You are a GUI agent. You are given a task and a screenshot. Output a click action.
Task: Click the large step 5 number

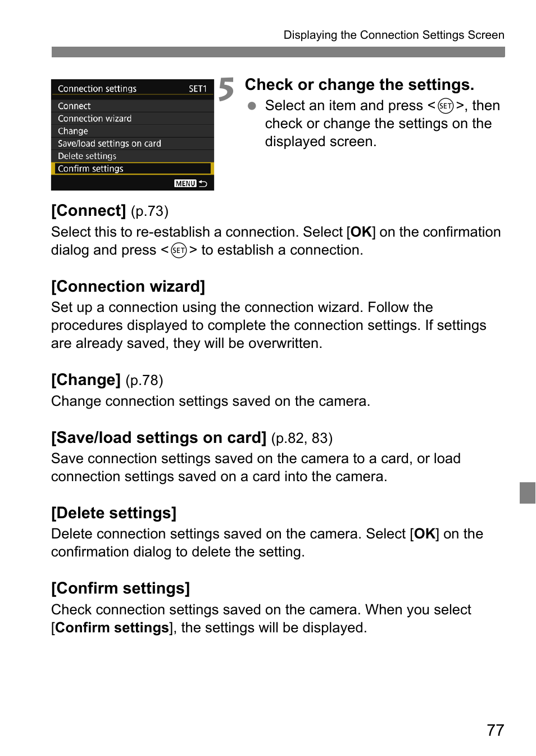(226, 89)
